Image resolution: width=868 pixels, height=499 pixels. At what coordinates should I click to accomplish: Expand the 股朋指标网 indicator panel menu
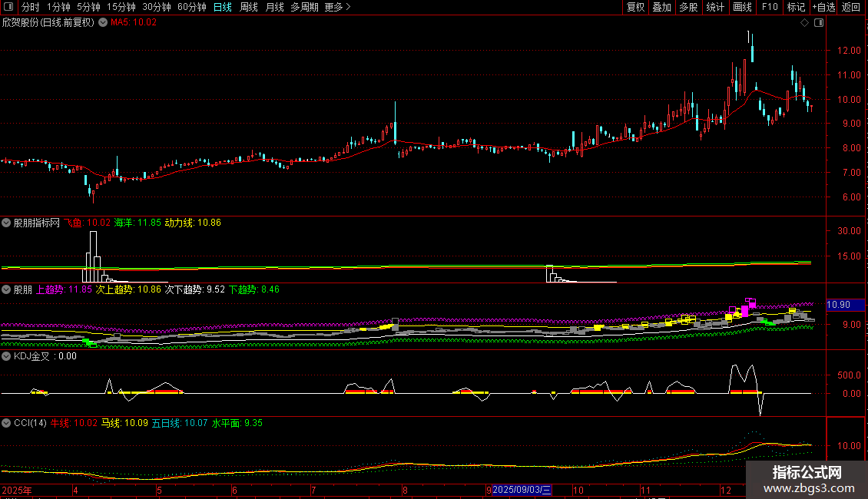[x=7, y=223]
